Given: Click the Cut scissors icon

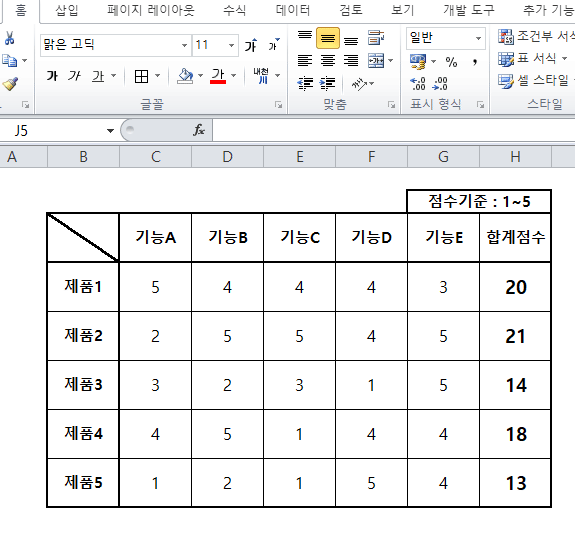Looking at the screenshot, I should 10,38.
